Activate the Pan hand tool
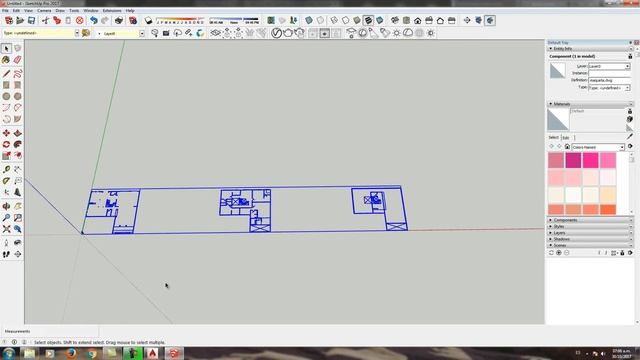The image size is (640, 360). 18,207
